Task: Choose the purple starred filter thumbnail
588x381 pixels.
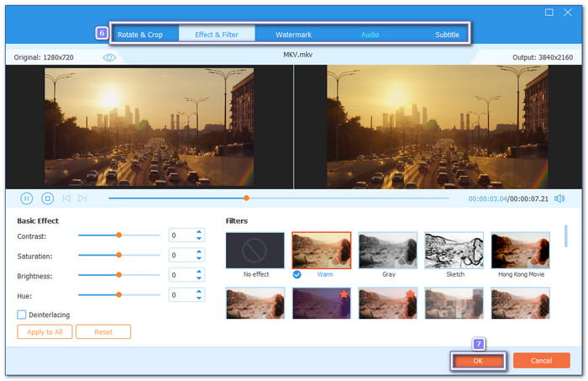Action: [322, 303]
